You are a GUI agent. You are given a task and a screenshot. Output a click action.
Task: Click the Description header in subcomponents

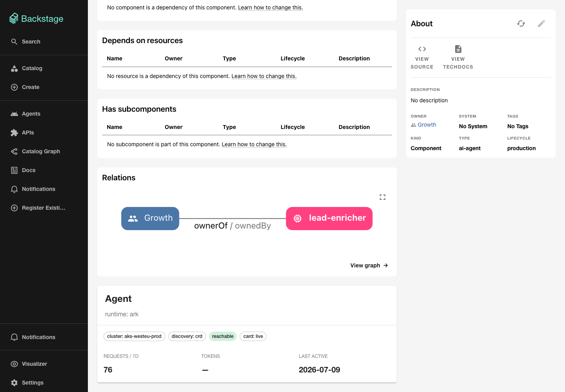(354, 127)
